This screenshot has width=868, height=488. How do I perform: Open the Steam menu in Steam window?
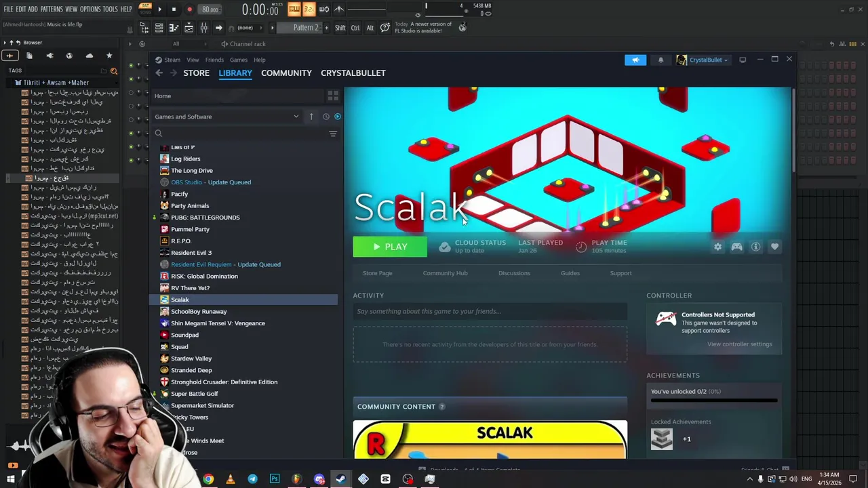coord(172,60)
